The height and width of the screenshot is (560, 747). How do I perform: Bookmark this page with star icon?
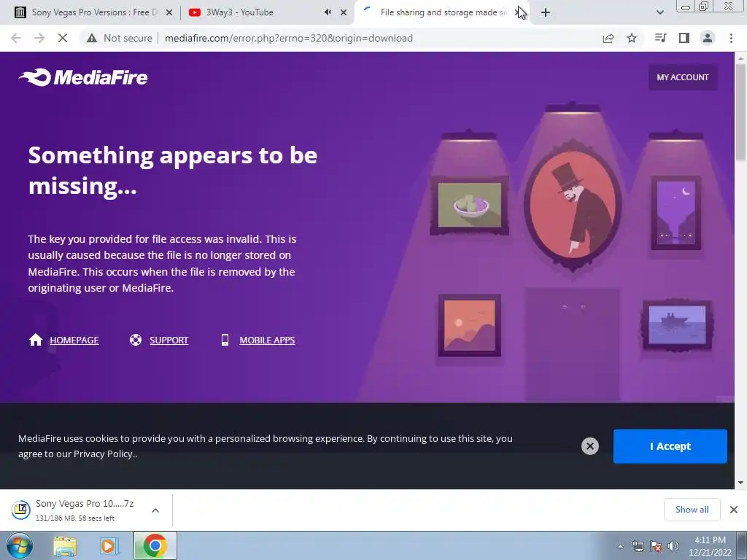(632, 38)
